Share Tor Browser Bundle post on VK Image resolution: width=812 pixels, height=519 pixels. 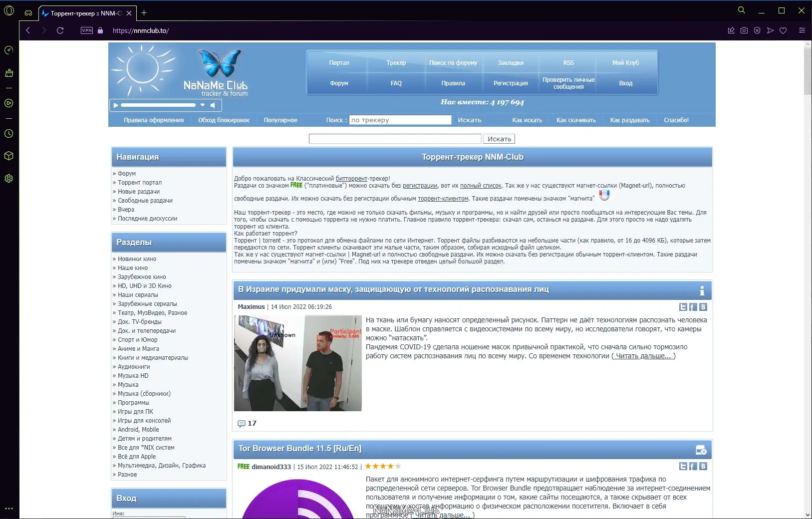(x=703, y=466)
